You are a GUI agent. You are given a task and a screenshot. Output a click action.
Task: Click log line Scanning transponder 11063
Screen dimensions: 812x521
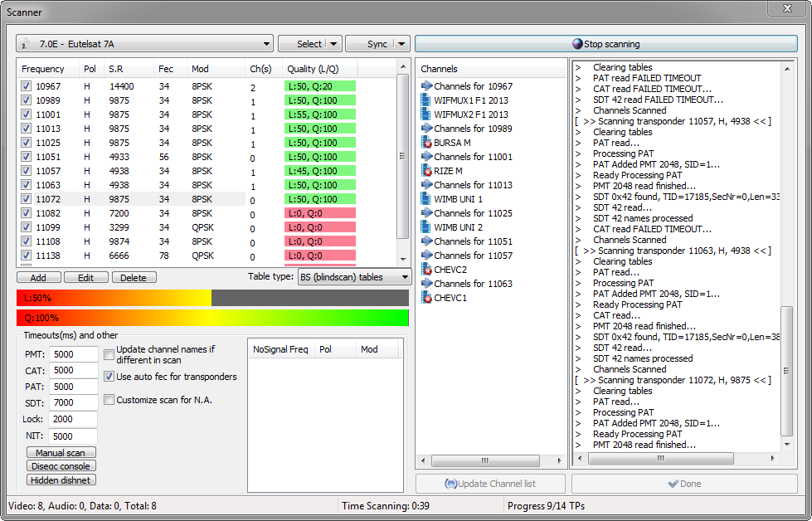(x=673, y=251)
